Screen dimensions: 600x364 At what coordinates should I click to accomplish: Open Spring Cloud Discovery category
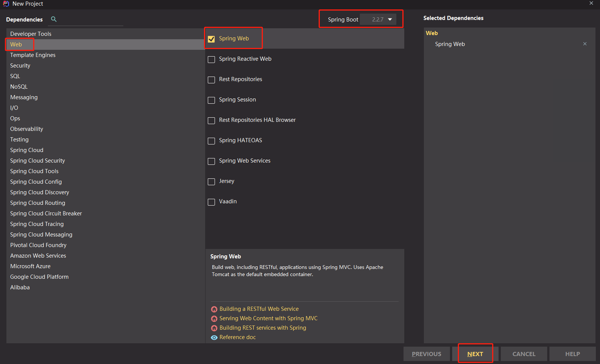[106, 192]
